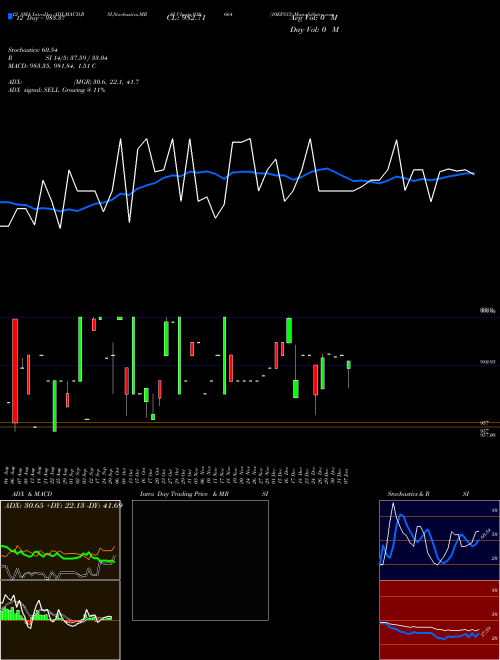Open the ADX indicator chart panel

click(60, 540)
